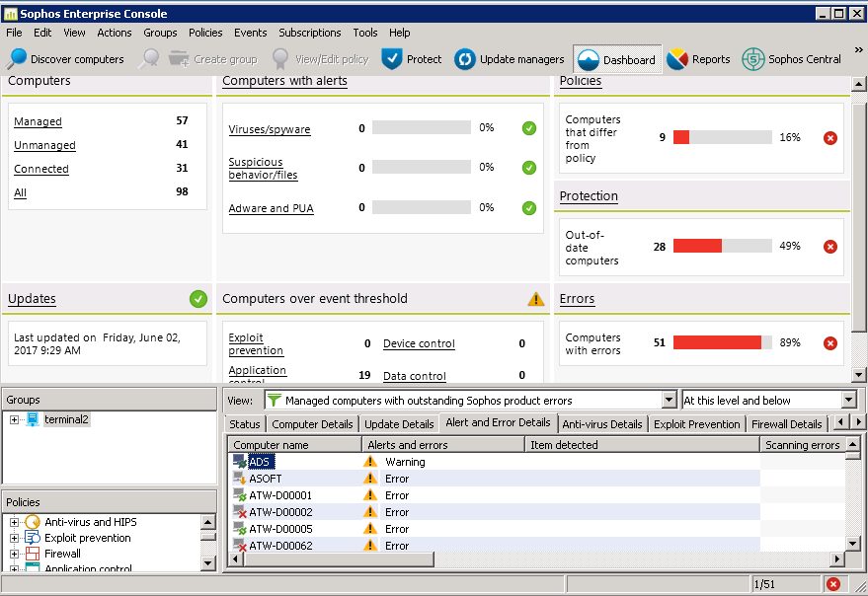The image size is (868, 596).
Task: Expand the Firewall policy node
Action: [x=15, y=554]
